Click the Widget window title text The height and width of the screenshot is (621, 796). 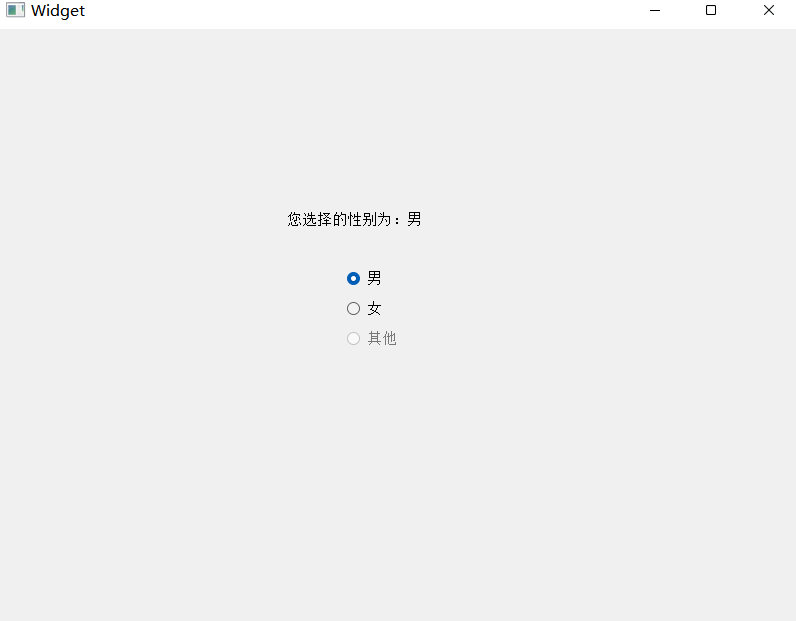point(58,11)
